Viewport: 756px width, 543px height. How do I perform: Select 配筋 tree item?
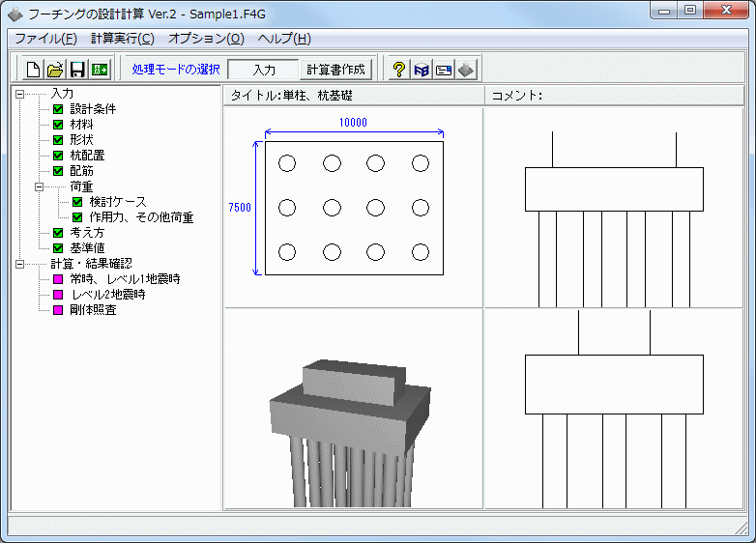(81, 171)
